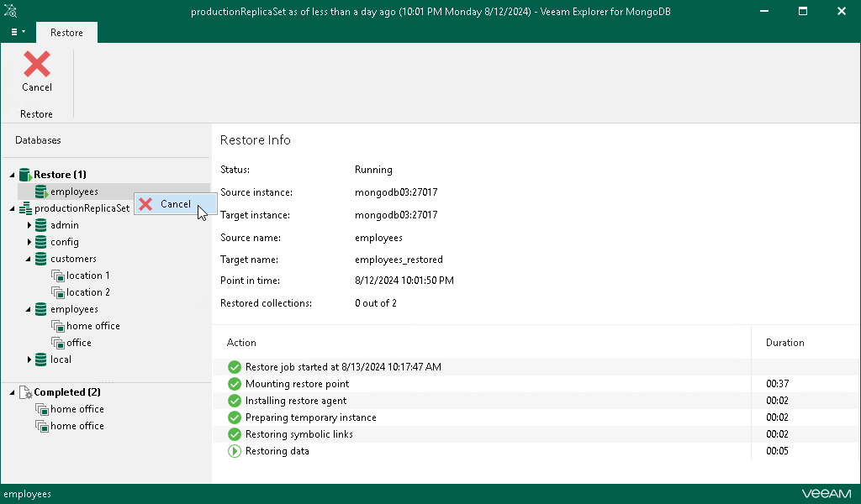Click the config database icon

click(x=40, y=242)
